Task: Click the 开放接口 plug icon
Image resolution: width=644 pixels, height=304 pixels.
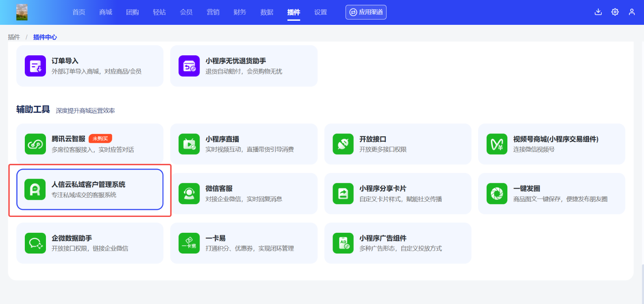Action: [x=343, y=144]
